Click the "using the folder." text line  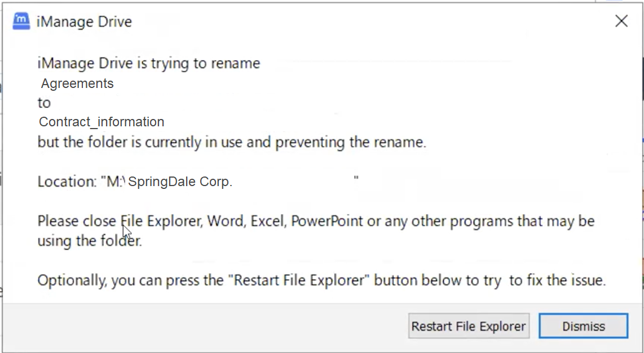[x=90, y=241]
